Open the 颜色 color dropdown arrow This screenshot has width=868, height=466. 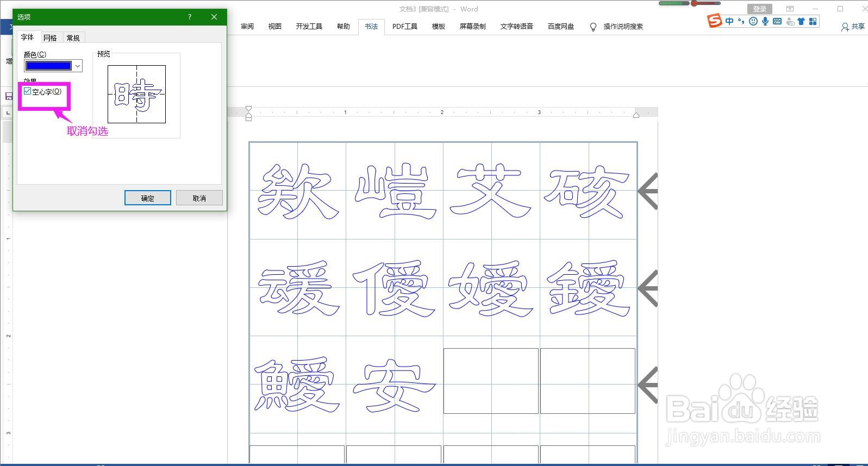[78, 66]
